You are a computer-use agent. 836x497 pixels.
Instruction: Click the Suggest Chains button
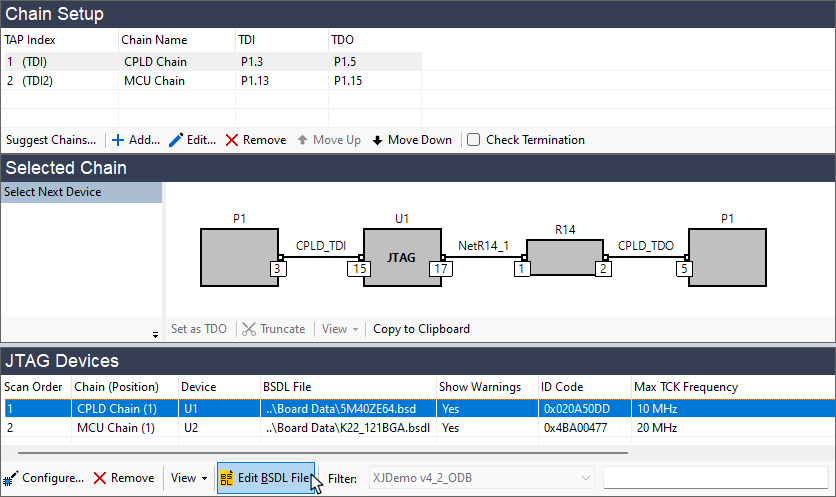[x=50, y=140]
